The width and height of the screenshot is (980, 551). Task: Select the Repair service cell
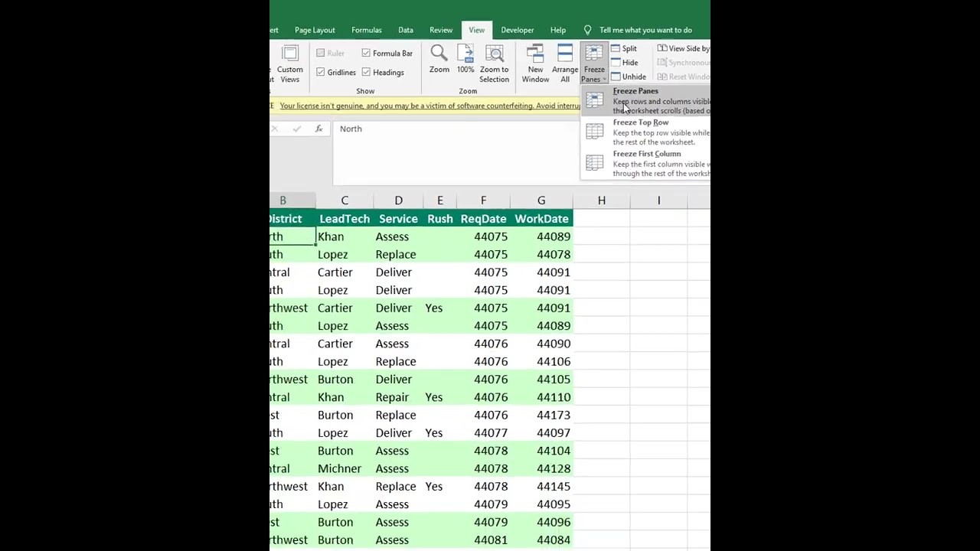coord(398,397)
